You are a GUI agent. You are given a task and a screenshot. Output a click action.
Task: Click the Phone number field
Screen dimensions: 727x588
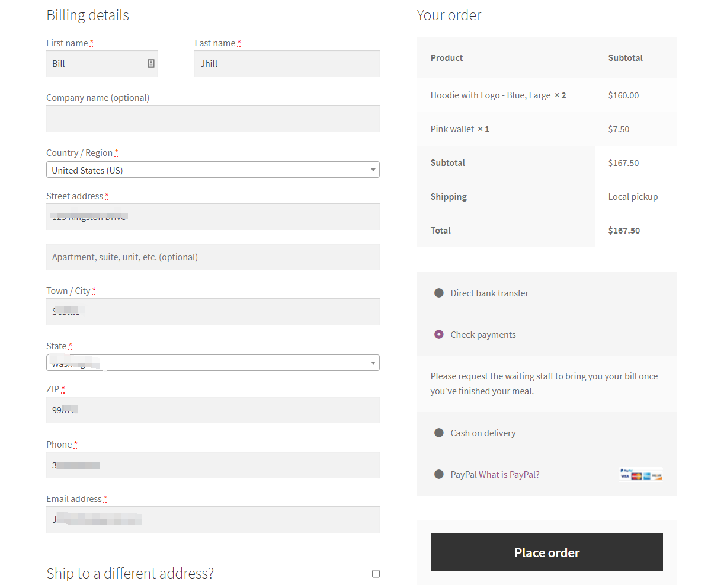213,465
